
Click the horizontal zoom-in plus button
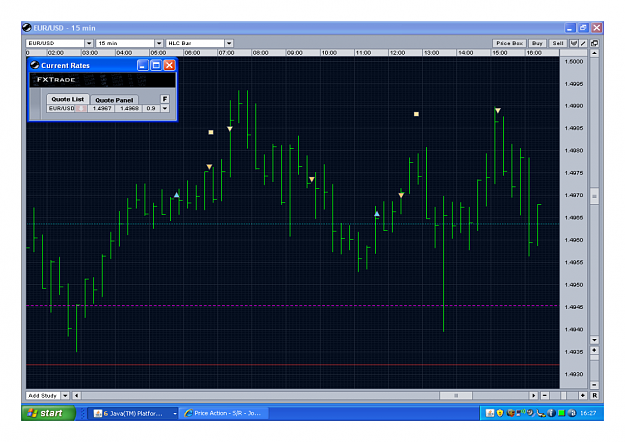pos(583,395)
